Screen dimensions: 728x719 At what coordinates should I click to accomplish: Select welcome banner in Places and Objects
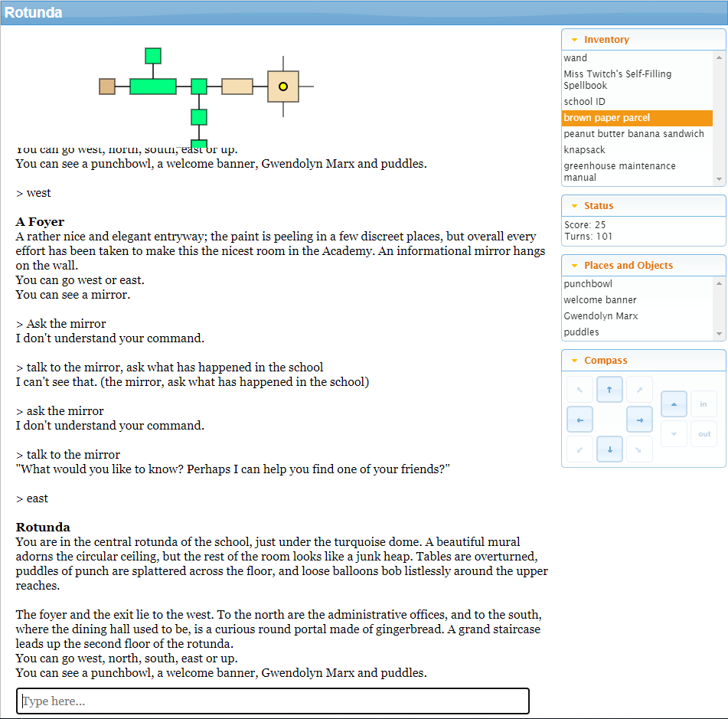[x=637, y=300]
